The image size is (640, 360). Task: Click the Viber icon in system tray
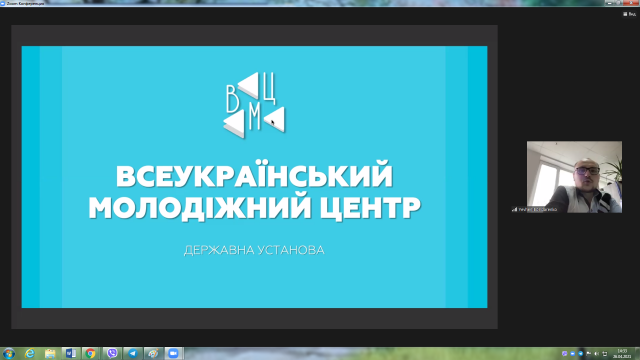(x=564, y=353)
